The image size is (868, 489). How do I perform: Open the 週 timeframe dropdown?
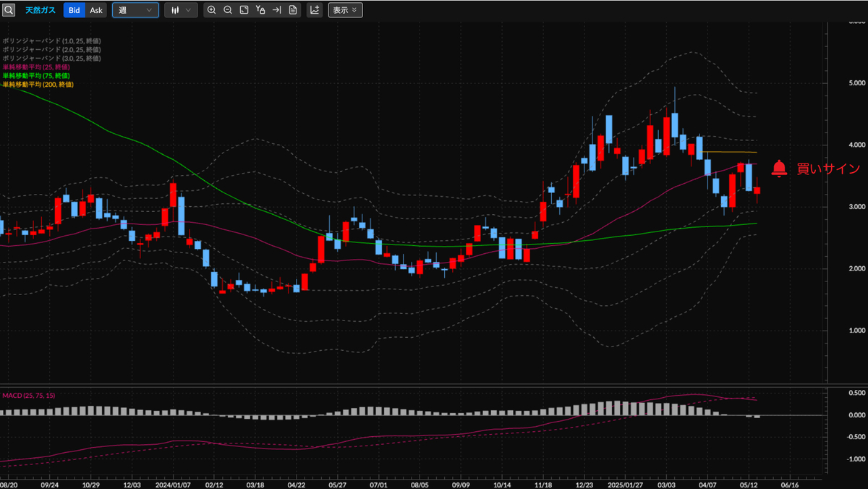click(135, 10)
